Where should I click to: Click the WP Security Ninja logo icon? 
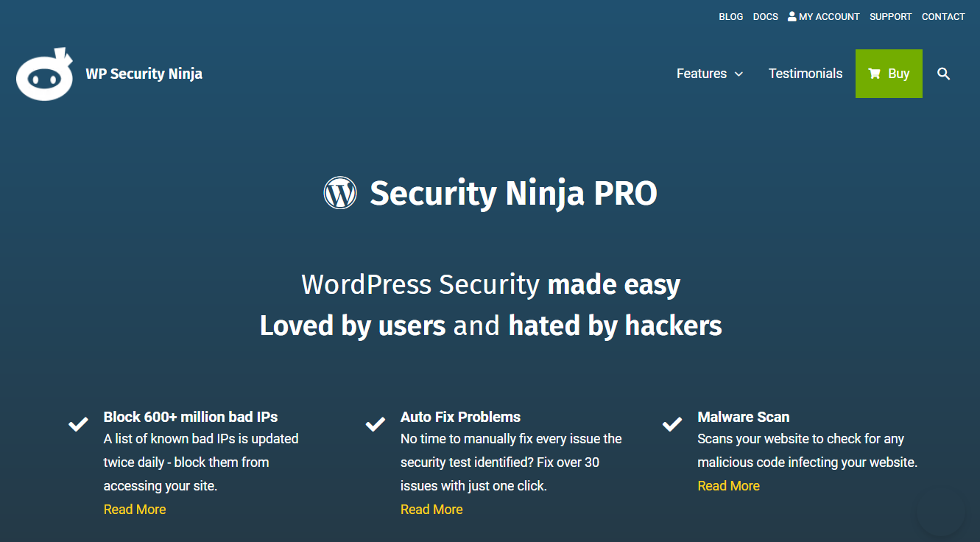45,74
